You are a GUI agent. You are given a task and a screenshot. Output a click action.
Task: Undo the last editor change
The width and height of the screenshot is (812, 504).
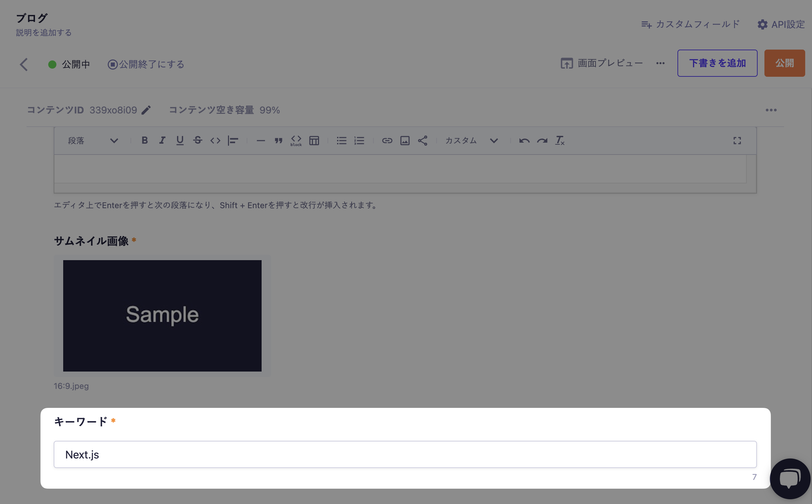point(523,140)
